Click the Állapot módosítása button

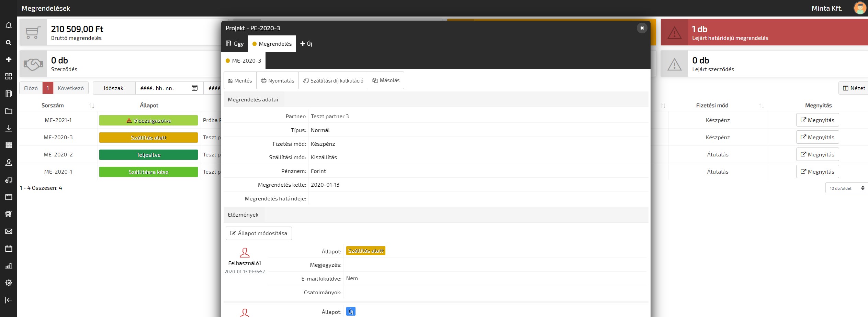[x=259, y=233]
